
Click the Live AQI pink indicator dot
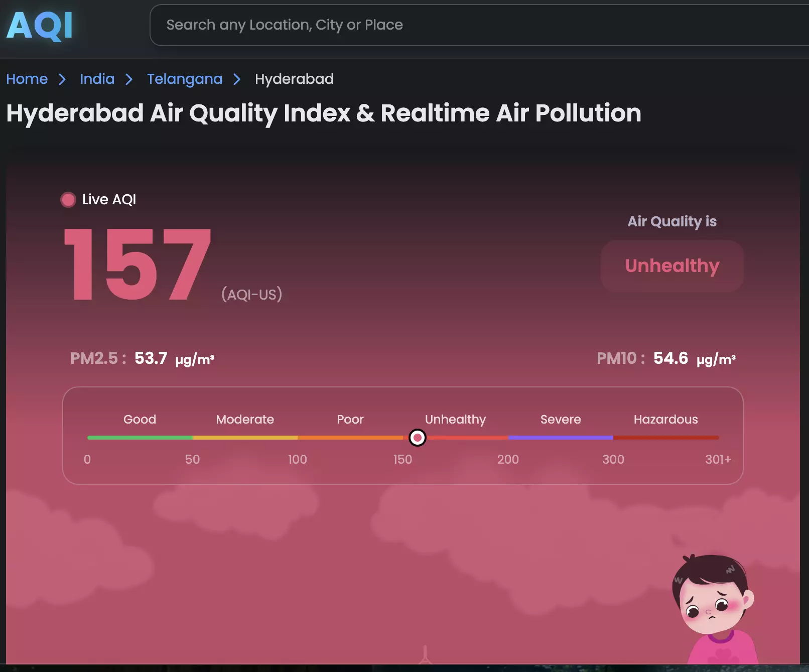click(68, 200)
